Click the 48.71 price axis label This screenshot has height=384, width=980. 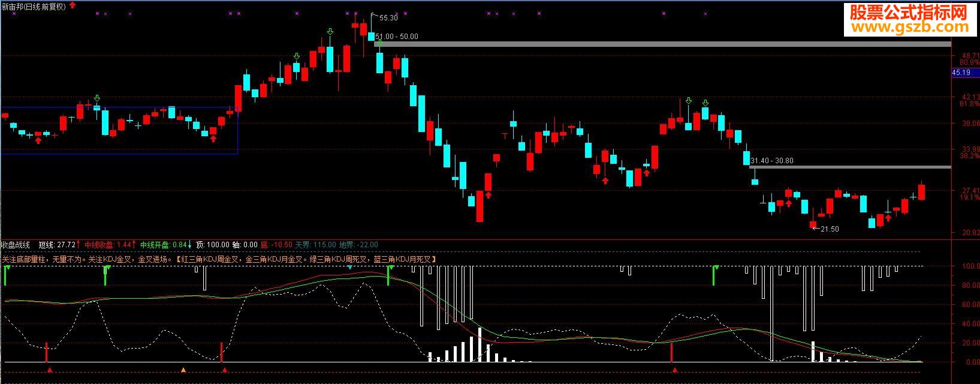click(970, 55)
